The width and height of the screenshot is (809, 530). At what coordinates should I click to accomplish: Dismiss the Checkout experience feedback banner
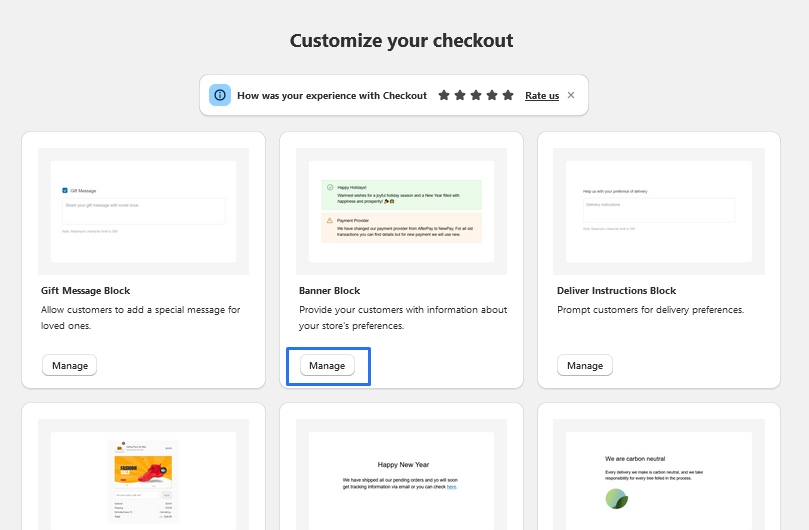tap(571, 95)
